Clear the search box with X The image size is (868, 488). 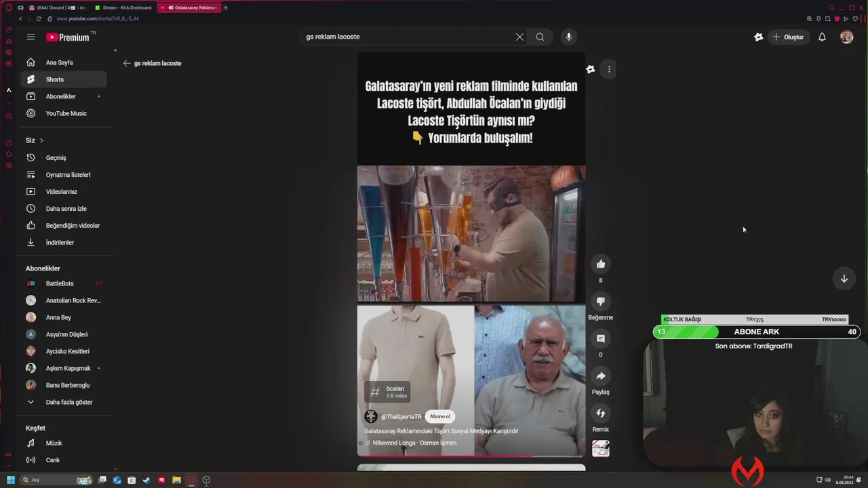(x=519, y=37)
